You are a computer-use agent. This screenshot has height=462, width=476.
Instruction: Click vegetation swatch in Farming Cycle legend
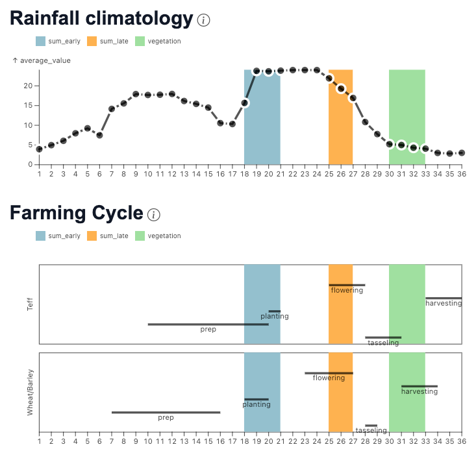140,236
